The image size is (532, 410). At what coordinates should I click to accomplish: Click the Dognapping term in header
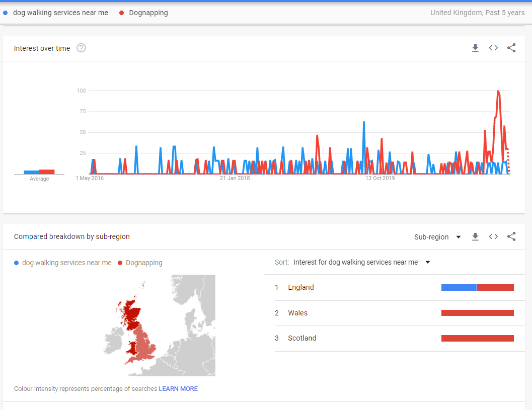pyautogui.click(x=148, y=13)
